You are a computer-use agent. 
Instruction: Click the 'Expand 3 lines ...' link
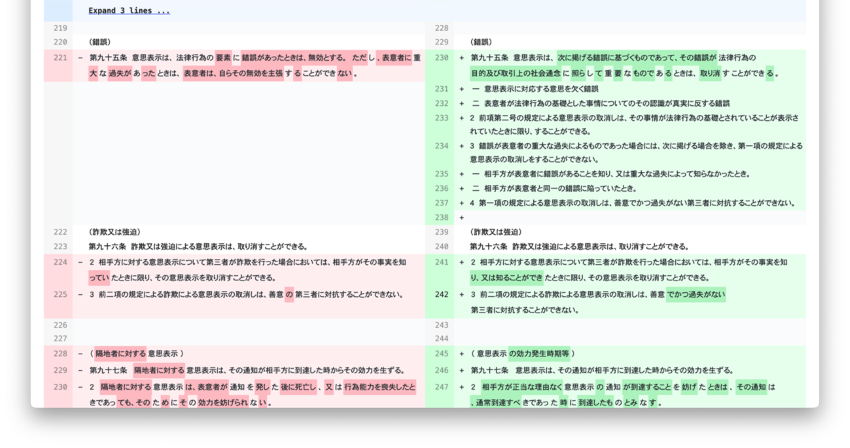click(x=129, y=10)
